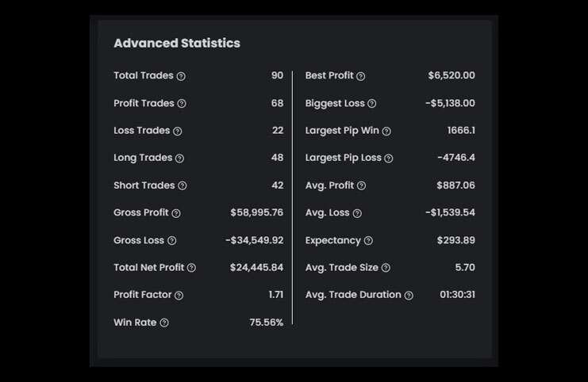Screen dimensions: 588x382
Task: Click the Avg. Trade Size help icon
Action: tap(386, 268)
